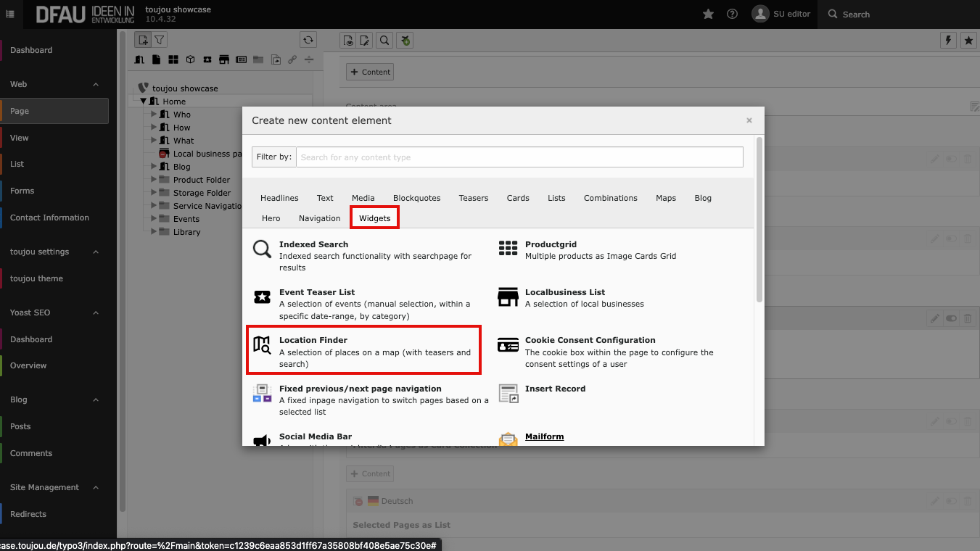Select the Location Finder widget icon
The height and width of the screenshot is (551, 980).
click(x=262, y=345)
